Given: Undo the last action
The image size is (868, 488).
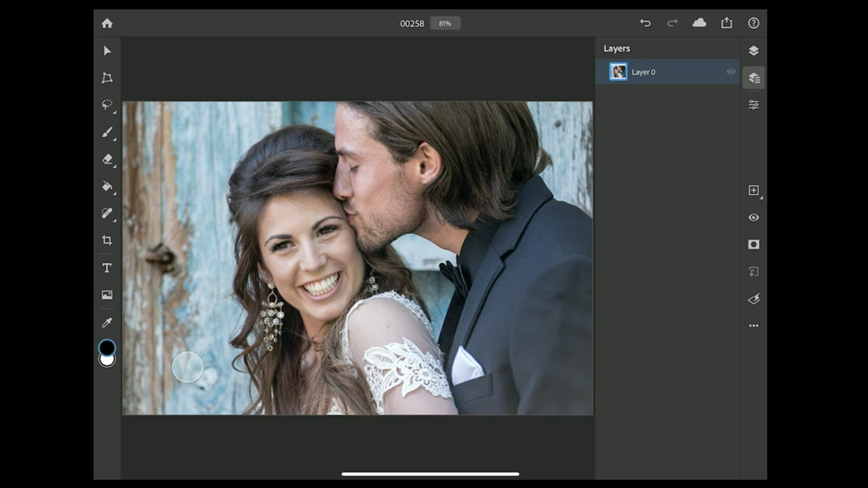Looking at the screenshot, I should 645,23.
